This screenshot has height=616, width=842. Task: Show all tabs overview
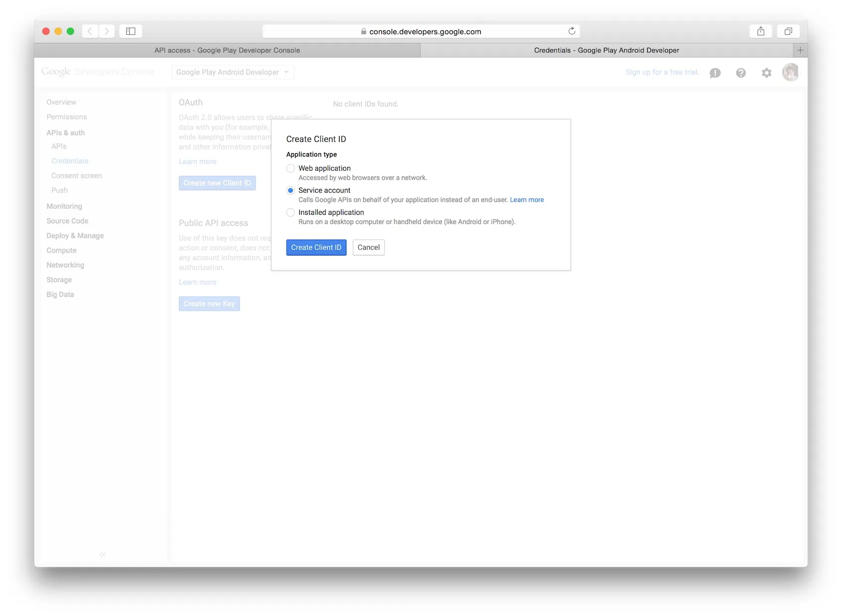coord(788,31)
